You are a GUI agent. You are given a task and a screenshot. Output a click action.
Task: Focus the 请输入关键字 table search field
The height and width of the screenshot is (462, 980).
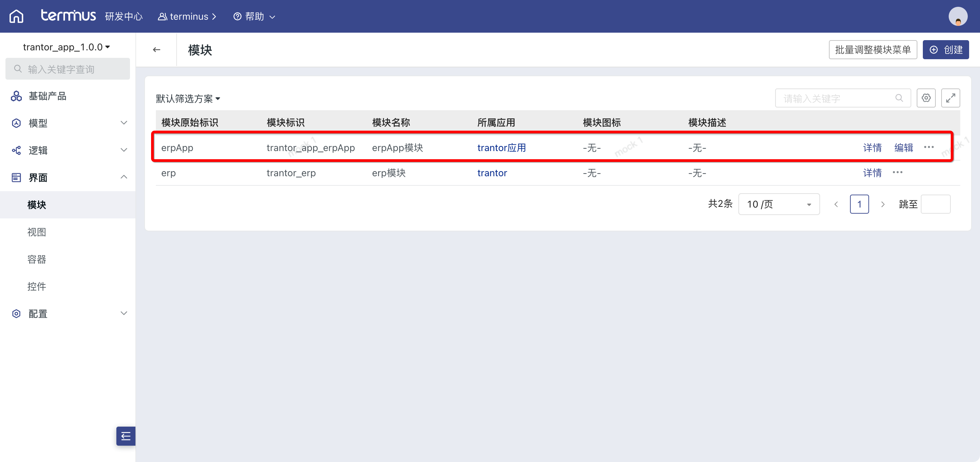pos(843,98)
